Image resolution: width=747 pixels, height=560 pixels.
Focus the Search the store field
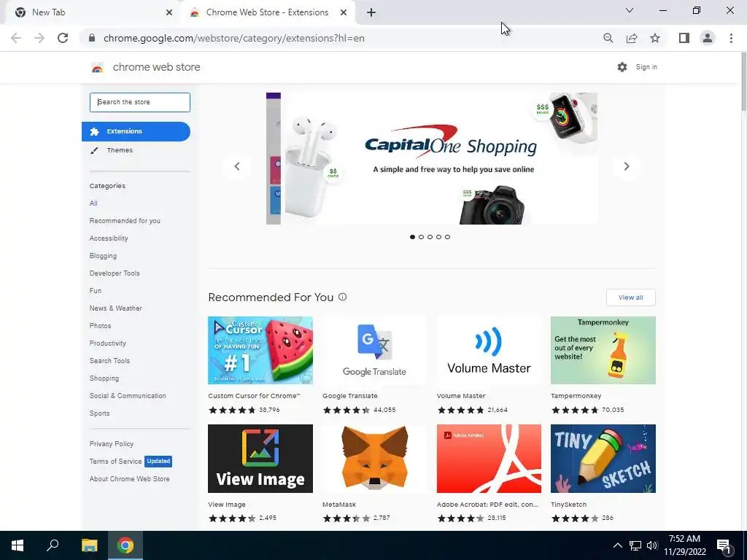coord(140,102)
